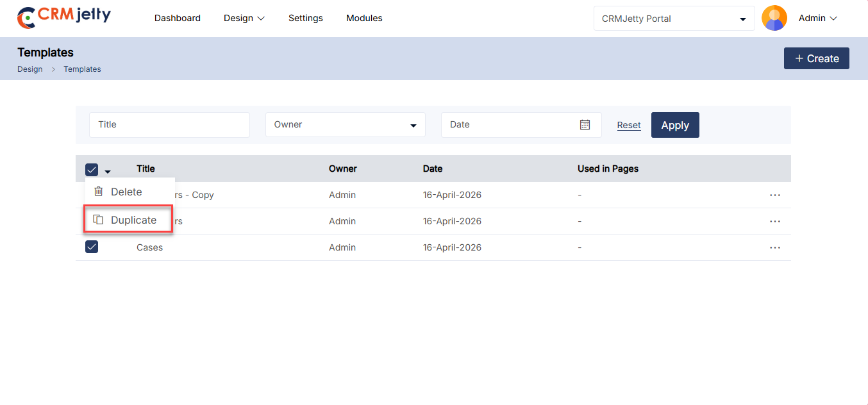The height and width of the screenshot is (405, 868).
Task: Click the CRMJetty logo
Action: 63,17
